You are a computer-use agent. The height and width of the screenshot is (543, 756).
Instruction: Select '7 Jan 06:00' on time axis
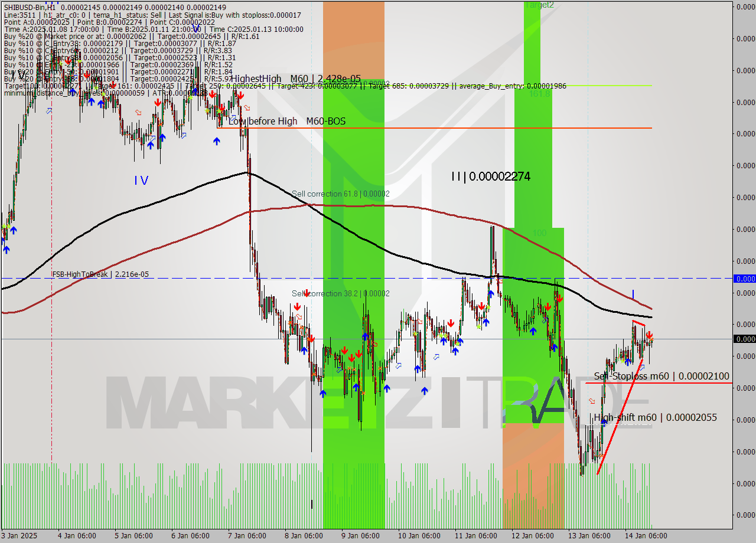click(x=247, y=535)
